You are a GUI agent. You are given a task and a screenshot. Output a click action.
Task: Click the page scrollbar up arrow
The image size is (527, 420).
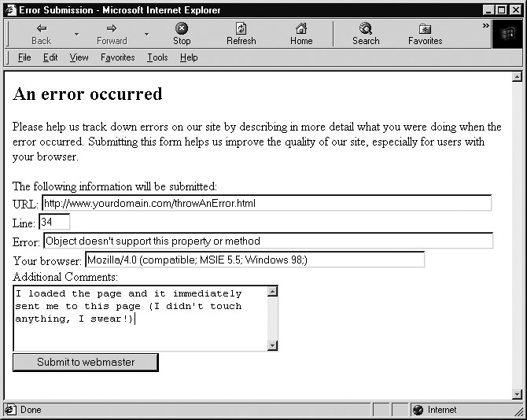coord(517,77)
